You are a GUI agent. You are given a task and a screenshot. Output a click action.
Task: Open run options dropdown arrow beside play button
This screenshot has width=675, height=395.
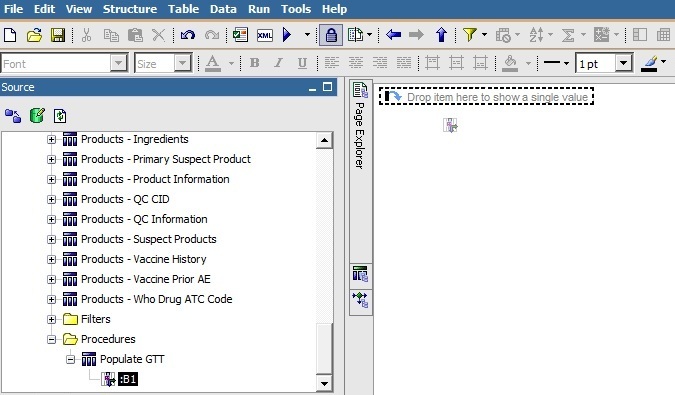click(307, 35)
